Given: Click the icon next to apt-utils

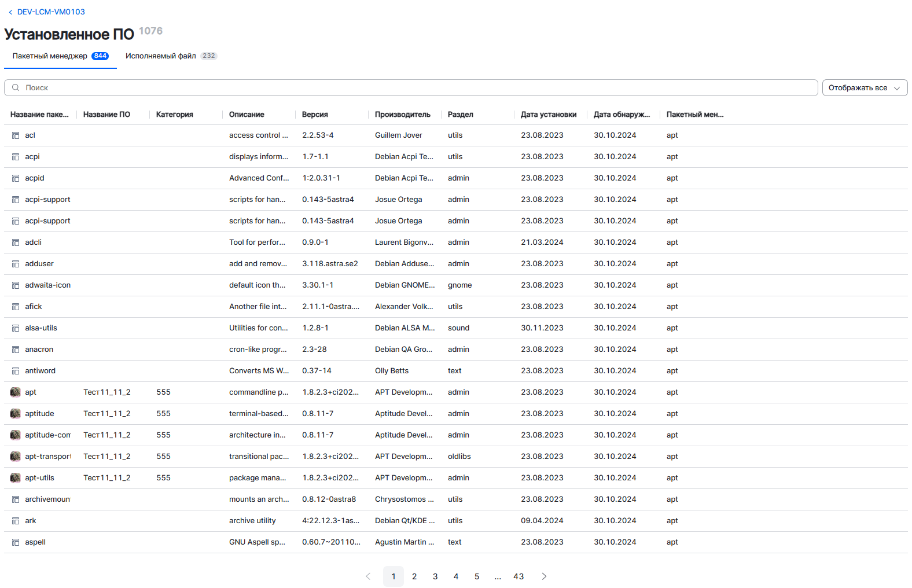Looking at the screenshot, I should pos(16,478).
